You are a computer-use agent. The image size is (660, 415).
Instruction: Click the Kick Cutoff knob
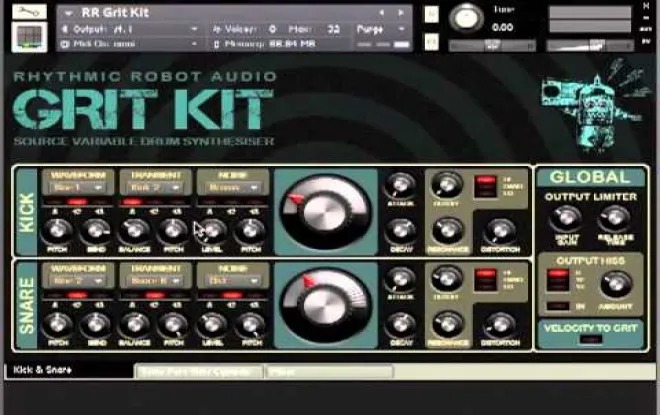click(447, 185)
